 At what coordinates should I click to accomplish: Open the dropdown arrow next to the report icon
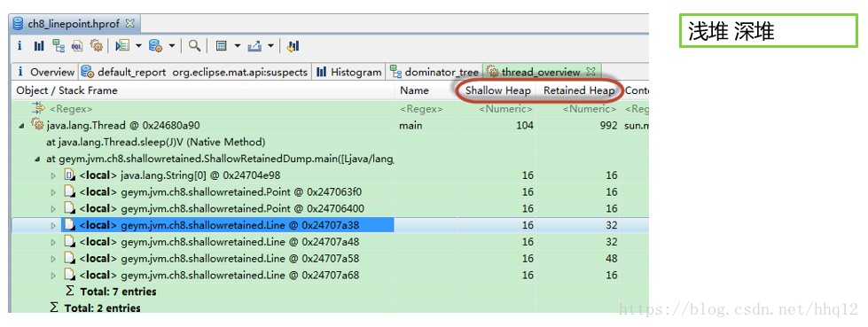coord(138,46)
